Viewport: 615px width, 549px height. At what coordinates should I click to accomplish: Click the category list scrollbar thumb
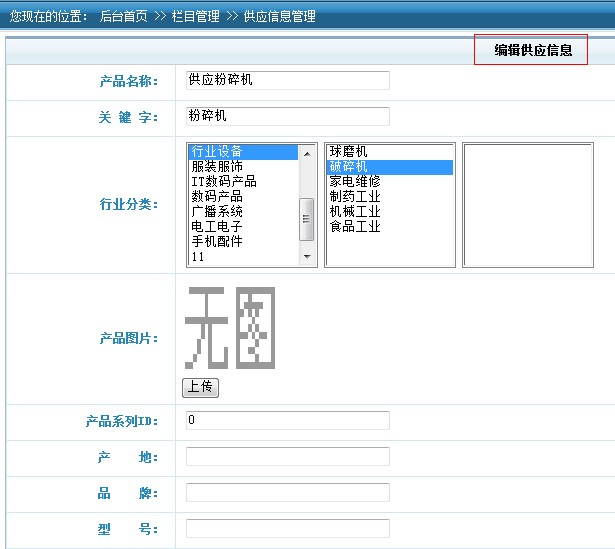coord(307,219)
